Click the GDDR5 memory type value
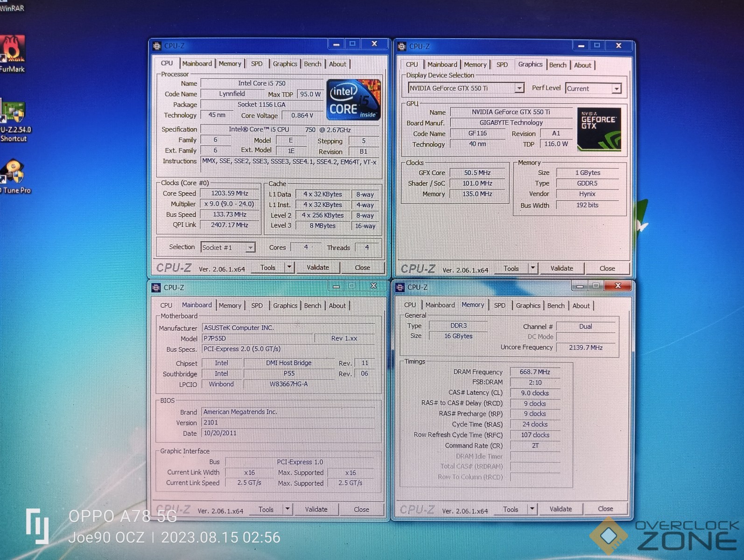This screenshot has width=744, height=560. pos(587,183)
